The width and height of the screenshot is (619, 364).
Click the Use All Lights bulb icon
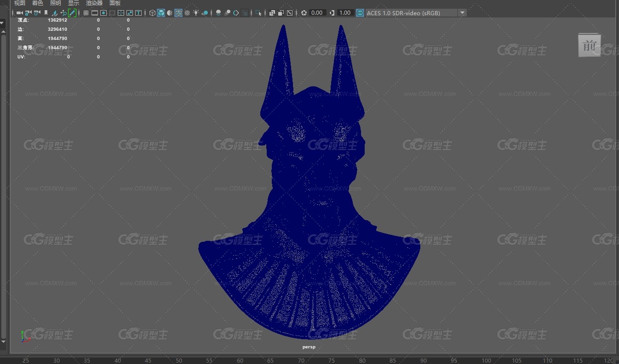pos(196,13)
